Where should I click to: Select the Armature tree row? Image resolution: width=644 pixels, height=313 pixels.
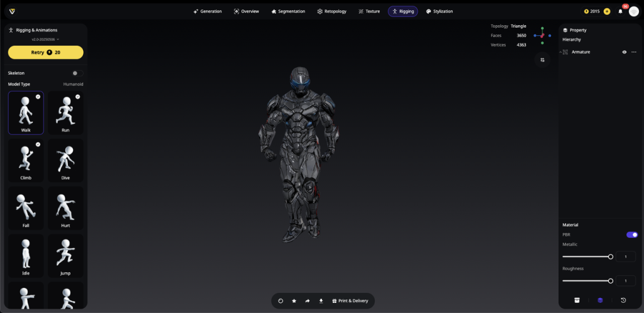point(599,52)
